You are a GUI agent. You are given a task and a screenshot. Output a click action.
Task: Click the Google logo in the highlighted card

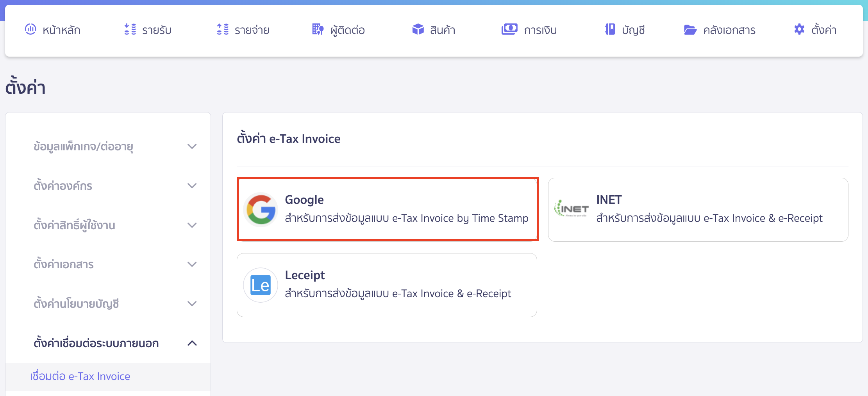tap(260, 209)
